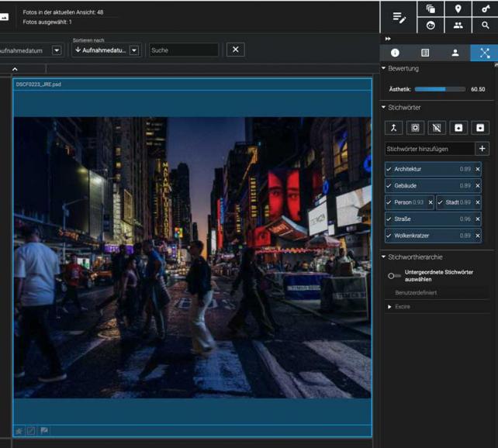
Task: Clear search with the X button
Action: coord(235,50)
